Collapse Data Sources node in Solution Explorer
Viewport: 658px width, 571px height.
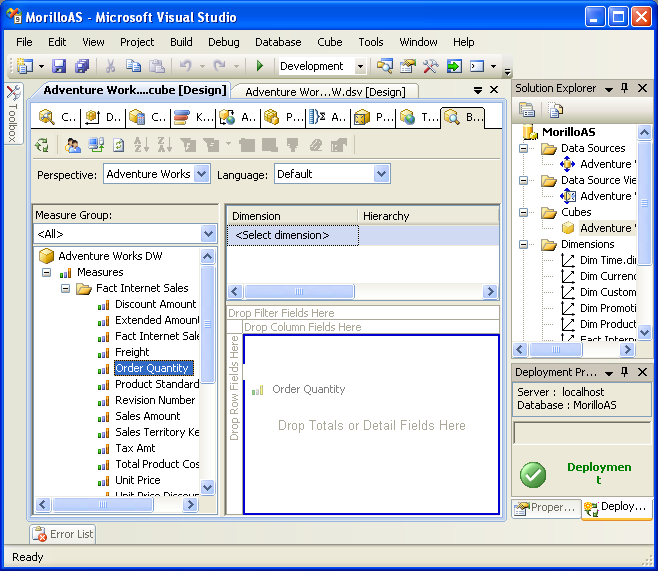click(523, 149)
